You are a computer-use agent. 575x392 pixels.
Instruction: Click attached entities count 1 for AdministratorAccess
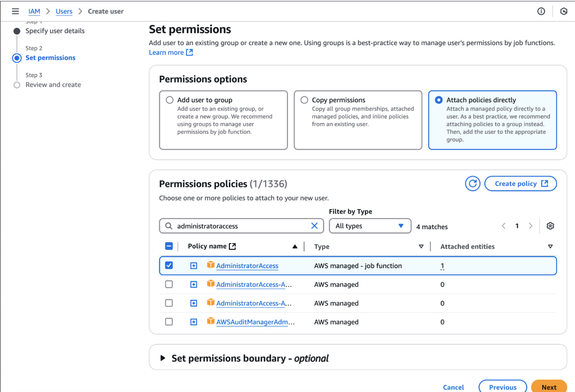[442, 266]
